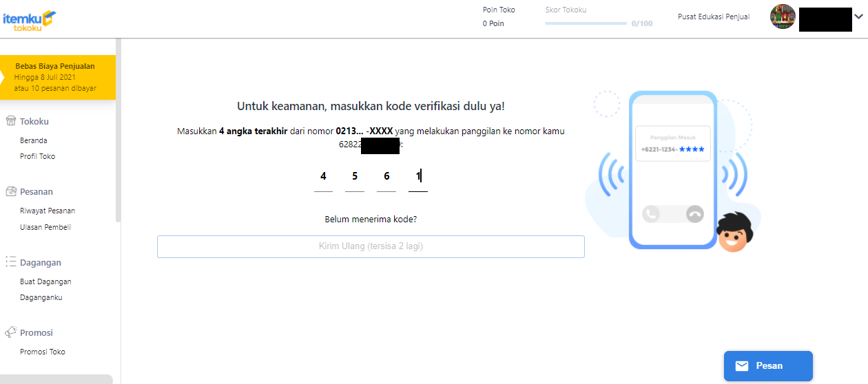Open Daganganku in sidebar
Image resolution: width=868 pixels, height=384 pixels.
41,297
